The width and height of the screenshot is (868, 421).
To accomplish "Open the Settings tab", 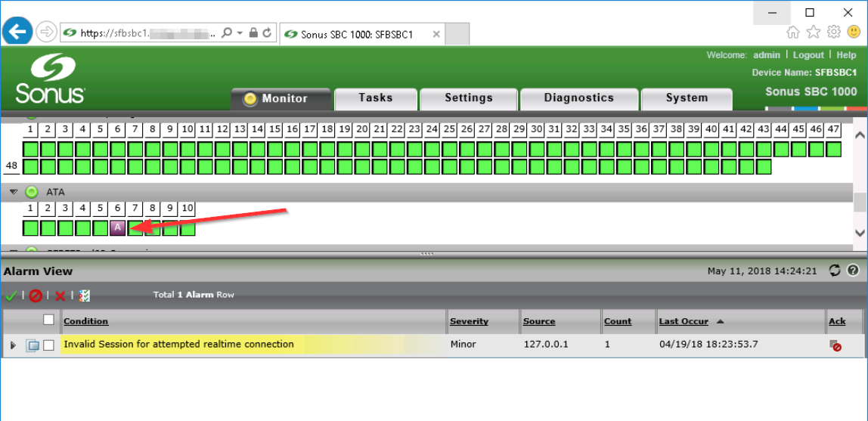I will [x=468, y=98].
